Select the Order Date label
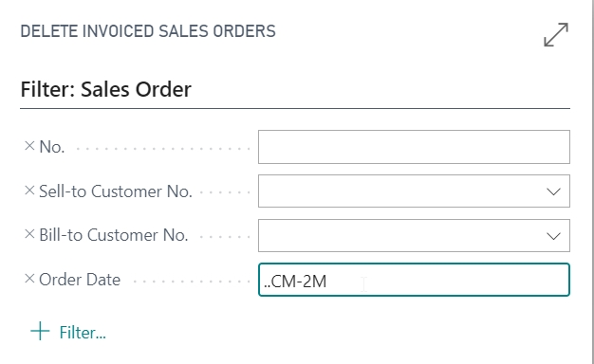Screen dimensions: 594x364 pyautogui.click(x=80, y=280)
